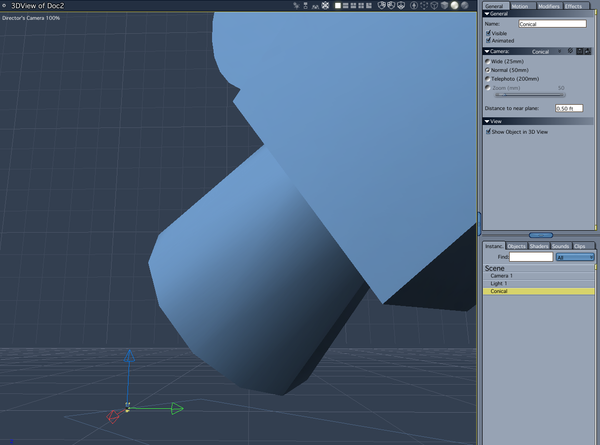600x445 pixels.
Task: Open the Conical camera type dropdown
Action: click(x=546, y=51)
